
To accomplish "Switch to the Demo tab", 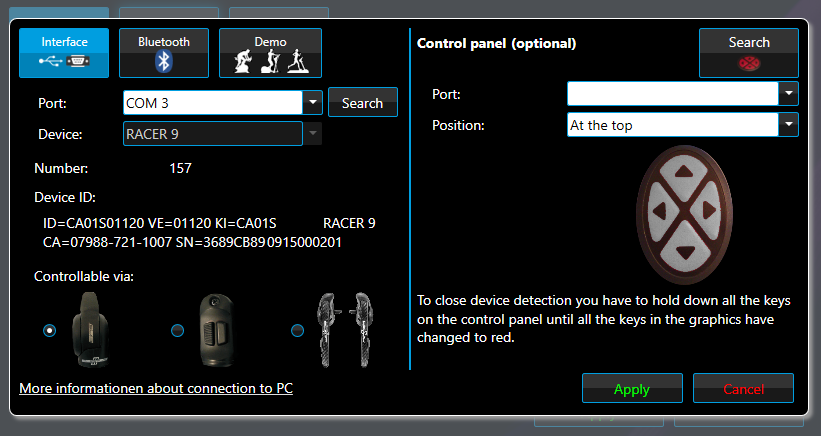I will tap(270, 53).
